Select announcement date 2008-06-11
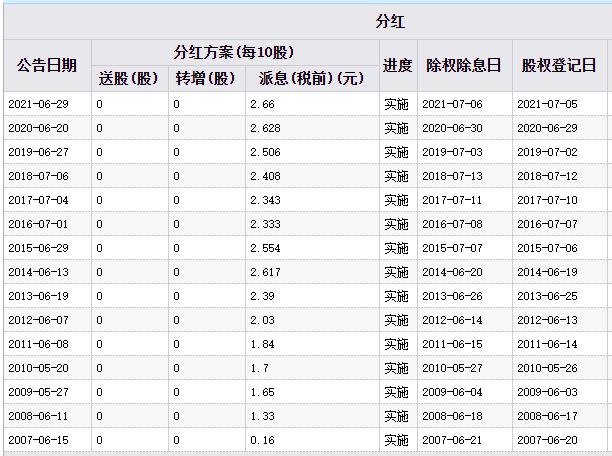Screen dimensions: 612x456 [x=38, y=416]
